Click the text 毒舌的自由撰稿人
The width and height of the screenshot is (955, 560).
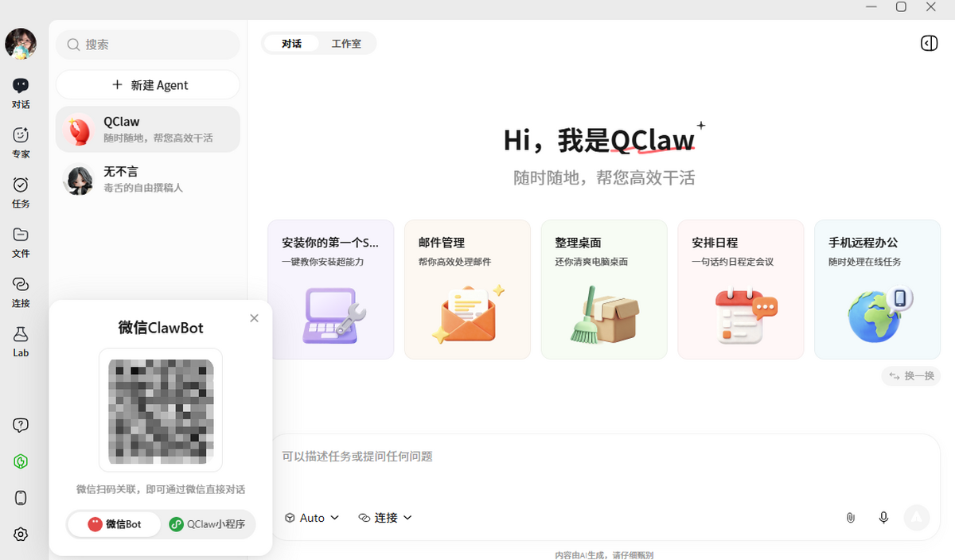click(x=143, y=188)
